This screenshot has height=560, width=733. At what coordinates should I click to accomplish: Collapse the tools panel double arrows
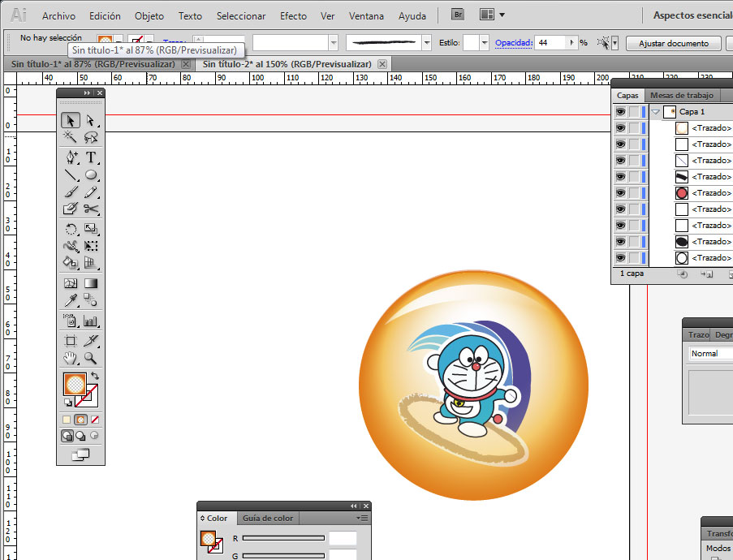[87, 93]
